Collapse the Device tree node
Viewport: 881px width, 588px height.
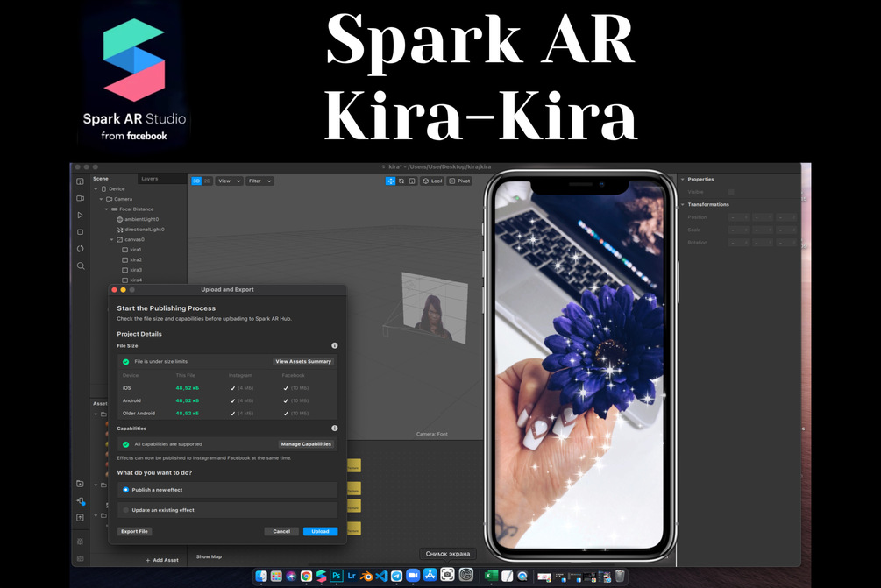coord(96,188)
